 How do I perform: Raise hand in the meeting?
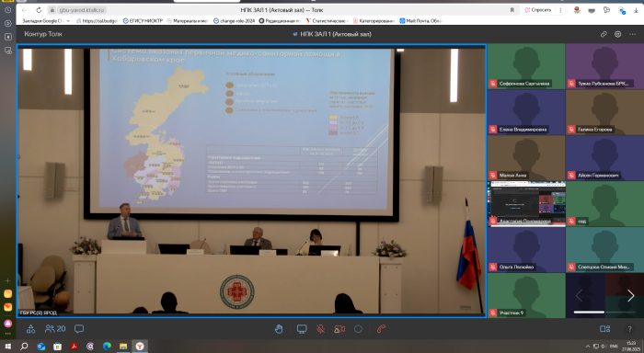tap(279, 329)
